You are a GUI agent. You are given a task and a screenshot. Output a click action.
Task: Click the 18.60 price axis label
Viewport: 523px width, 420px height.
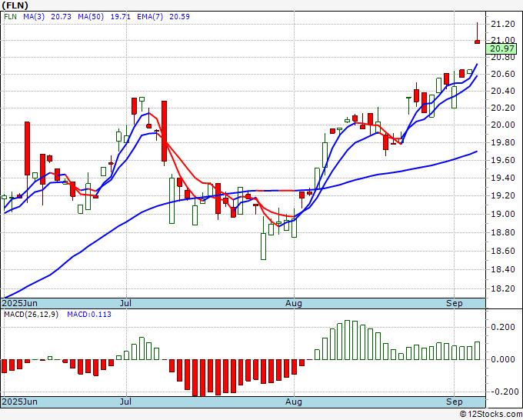pyautogui.click(x=503, y=251)
